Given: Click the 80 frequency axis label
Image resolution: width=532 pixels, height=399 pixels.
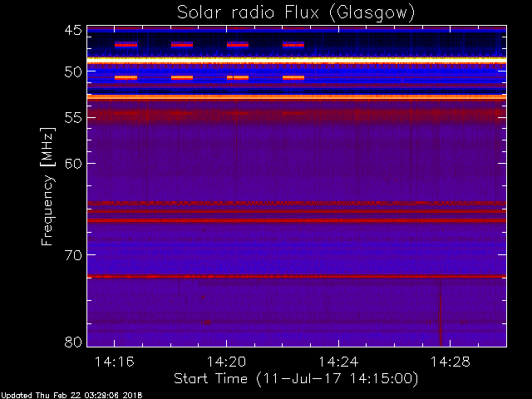Looking at the screenshot, I should [73, 342].
